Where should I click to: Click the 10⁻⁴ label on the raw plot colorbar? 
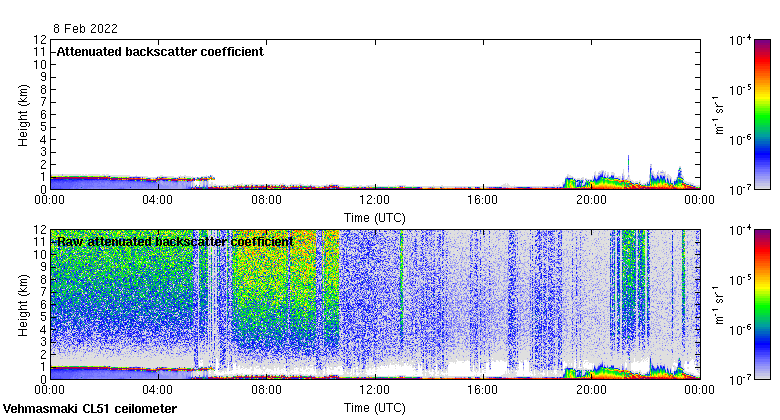point(740,230)
